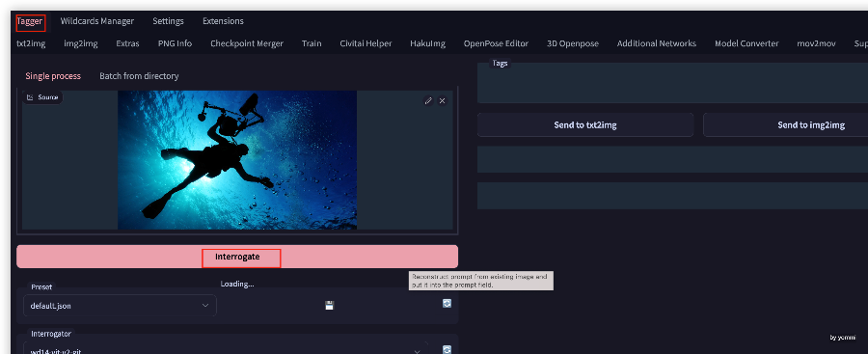The image size is (868, 354).
Task: Open the HakuImg tab
Action: click(428, 43)
